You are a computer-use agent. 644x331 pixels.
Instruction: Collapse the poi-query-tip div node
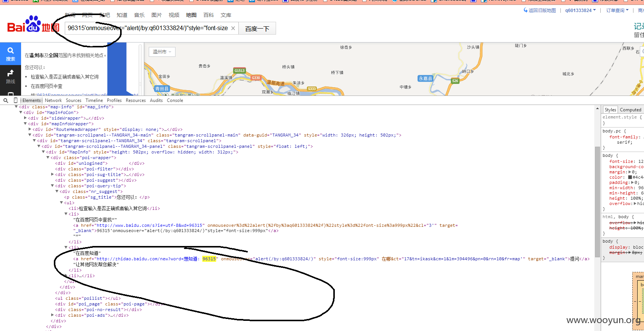[x=52, y=186]
